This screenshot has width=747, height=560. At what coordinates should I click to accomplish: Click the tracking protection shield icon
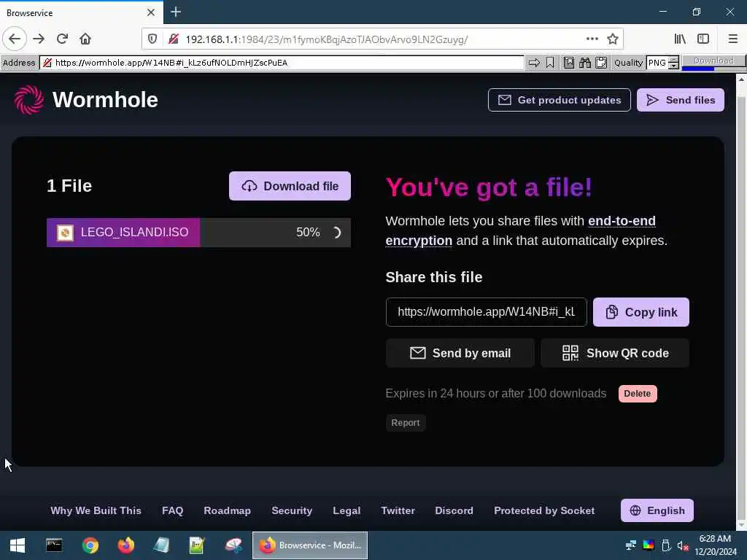point(152,39)
